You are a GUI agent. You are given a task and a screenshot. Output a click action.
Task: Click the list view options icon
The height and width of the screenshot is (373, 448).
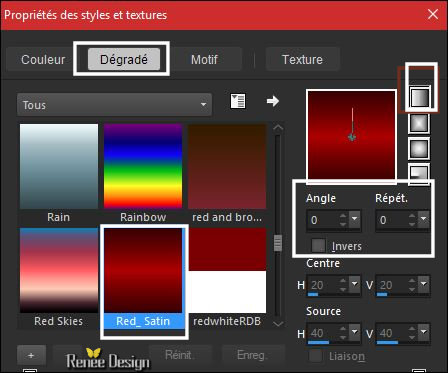tap(238, 101)
